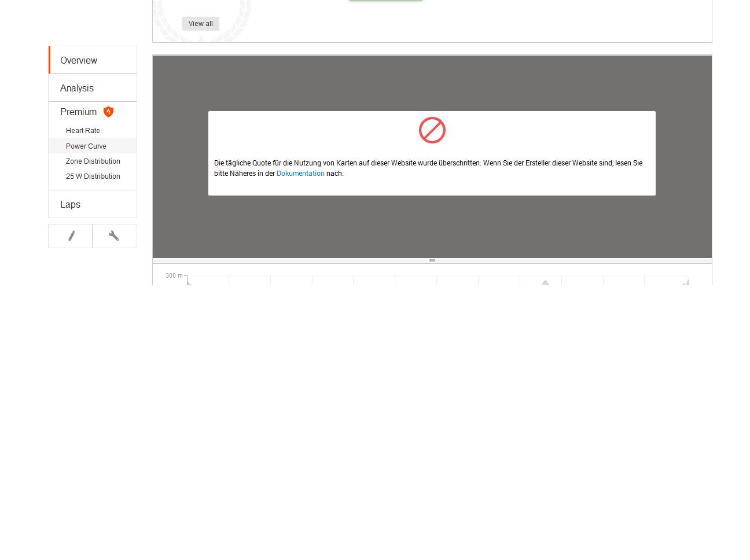Click the orange Premium badge icon
This screenshot has width=750, height=560.
click(x=108, y=112)
